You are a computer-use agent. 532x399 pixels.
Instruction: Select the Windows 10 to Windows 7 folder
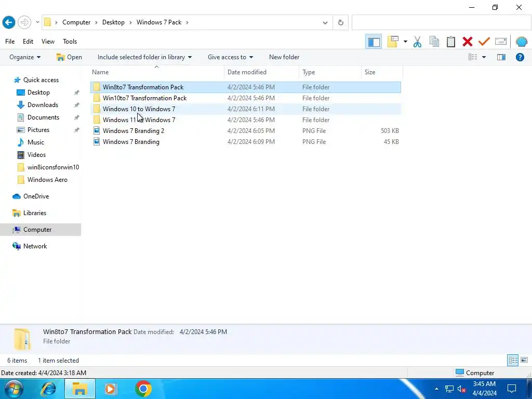point(246,109)
